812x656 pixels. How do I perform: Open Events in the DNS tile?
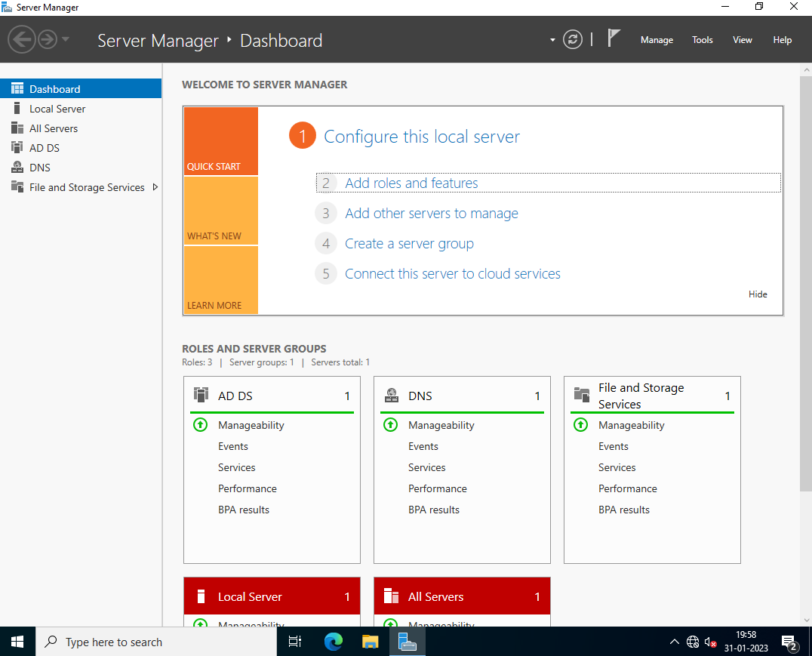coord(423,446)
